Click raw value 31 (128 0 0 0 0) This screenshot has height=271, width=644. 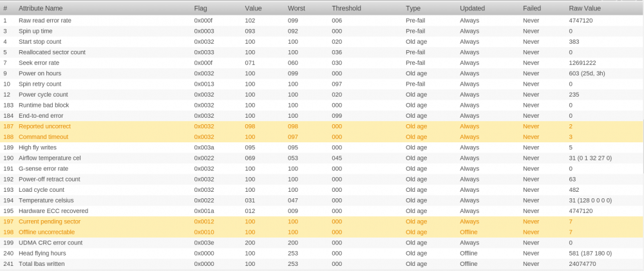point(590,200)
